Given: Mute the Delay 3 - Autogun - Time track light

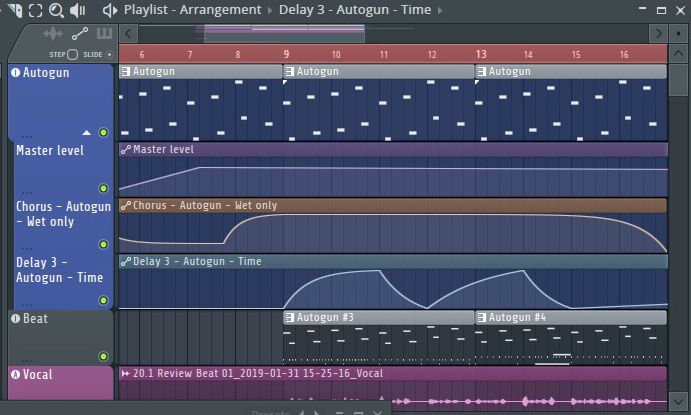Looking at the screenshot, I should tap(103, 300).
